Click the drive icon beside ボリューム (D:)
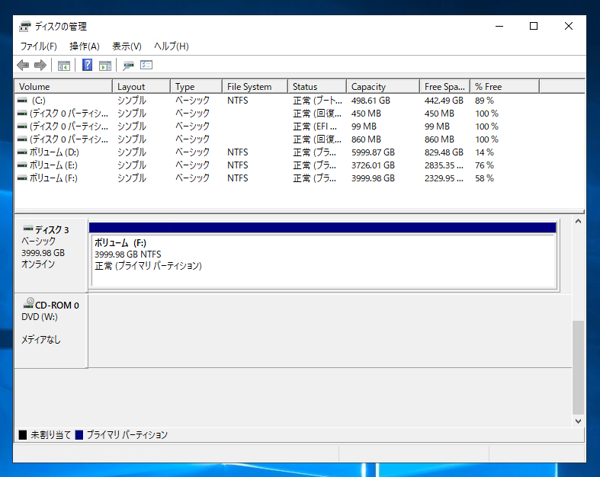The height and width of the screenshot is (477, 600). pos(23,152)
